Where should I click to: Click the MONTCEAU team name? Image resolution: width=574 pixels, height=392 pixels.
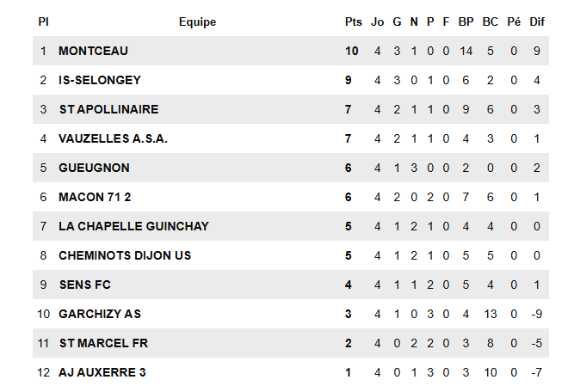pos(93,51)
